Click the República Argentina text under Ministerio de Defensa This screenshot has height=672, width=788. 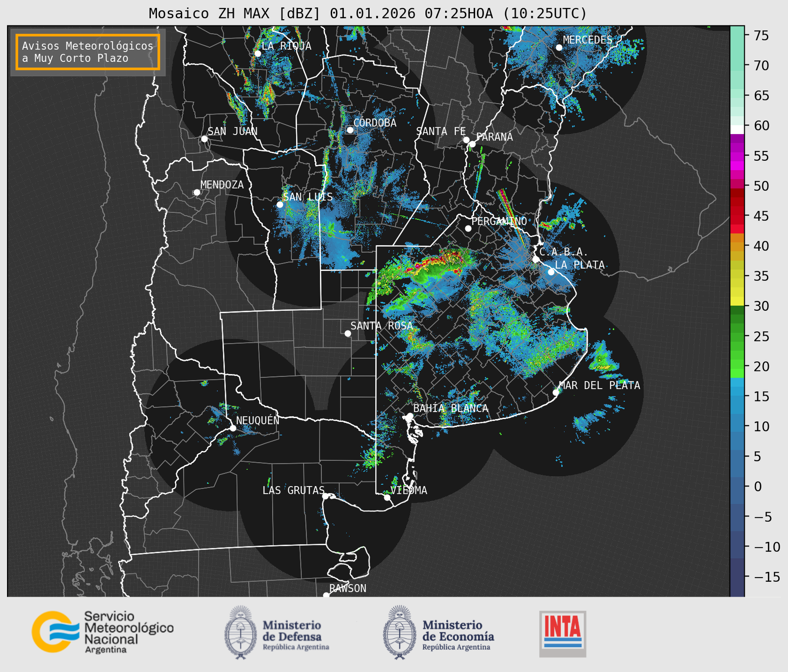click(x=296, y=647)
